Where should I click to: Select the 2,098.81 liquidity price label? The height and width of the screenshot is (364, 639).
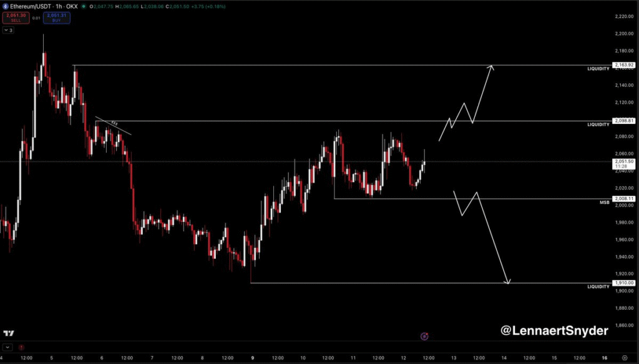click(623, 120)
